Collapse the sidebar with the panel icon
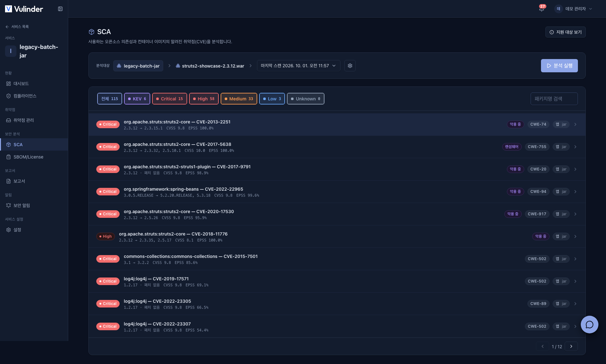 click(x=60, y=9)
